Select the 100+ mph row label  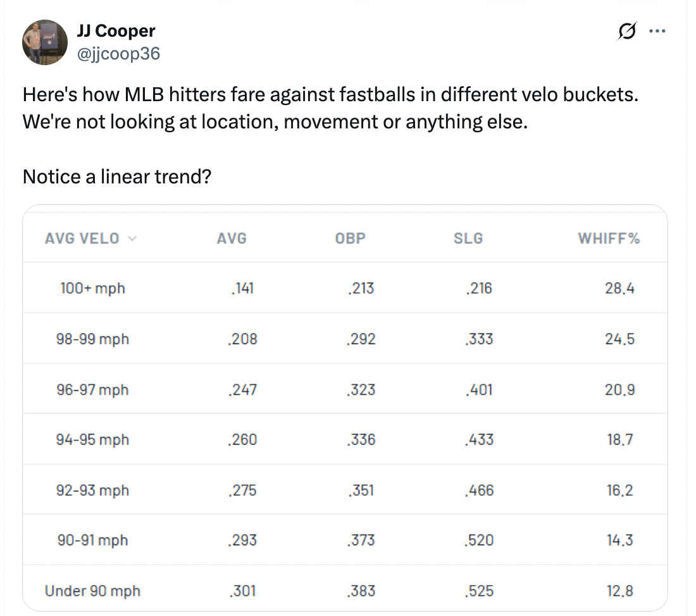click(x=93, y=288)
